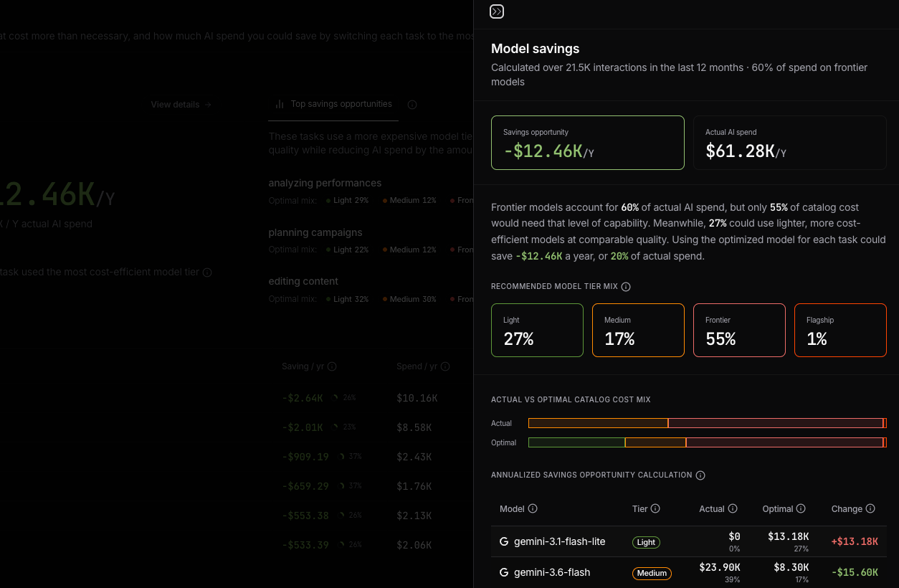Open the planning campaigns task
Image resolution: width=899 pixels, height=588 pixels.
pos(315,232)
